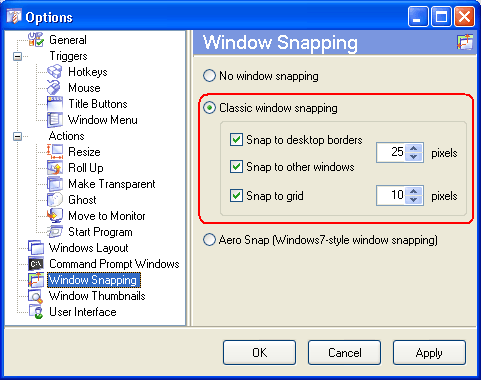Click the Options title bar app icon
The height and width of the screenshot is (380, 481).
point(14,17)
